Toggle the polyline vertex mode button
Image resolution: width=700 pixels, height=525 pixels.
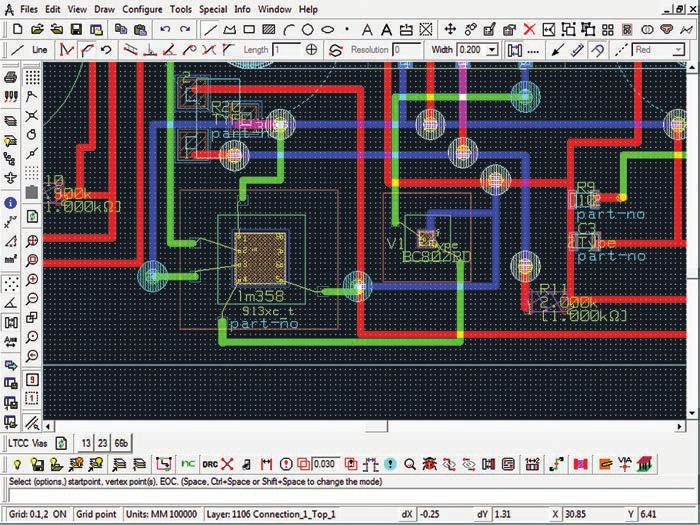(x=66, y=50)
